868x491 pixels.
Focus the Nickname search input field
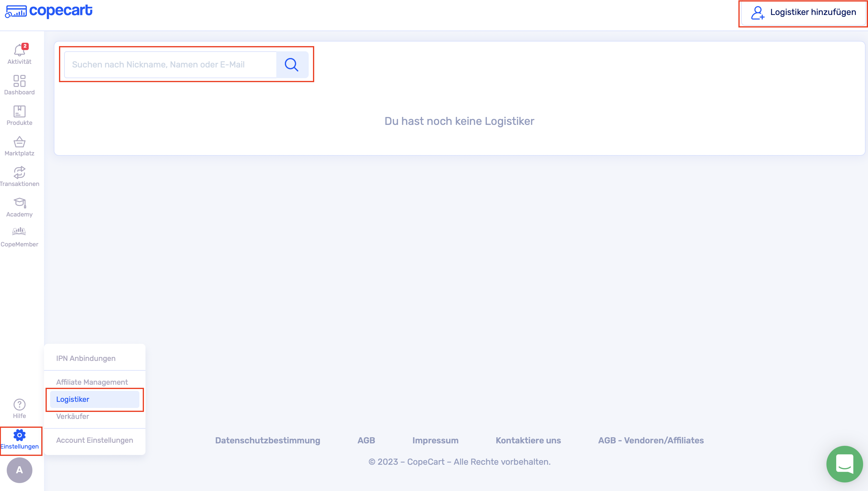point(171,64)
